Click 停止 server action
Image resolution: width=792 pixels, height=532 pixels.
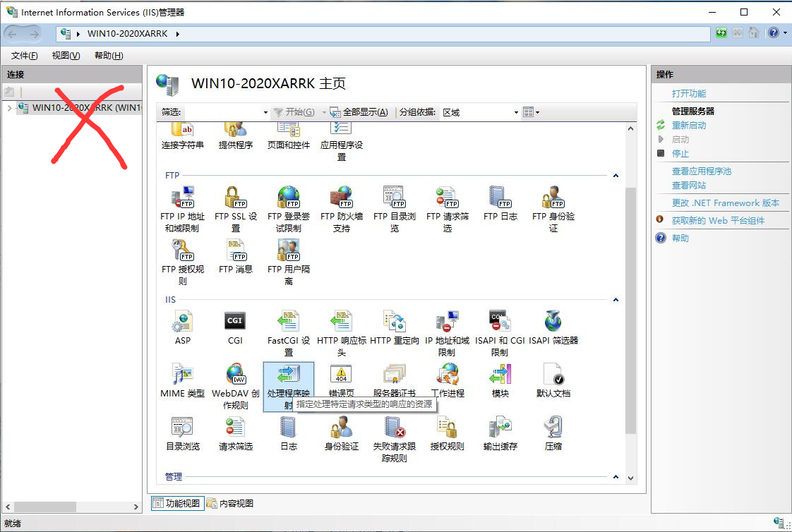click(680, 153)
